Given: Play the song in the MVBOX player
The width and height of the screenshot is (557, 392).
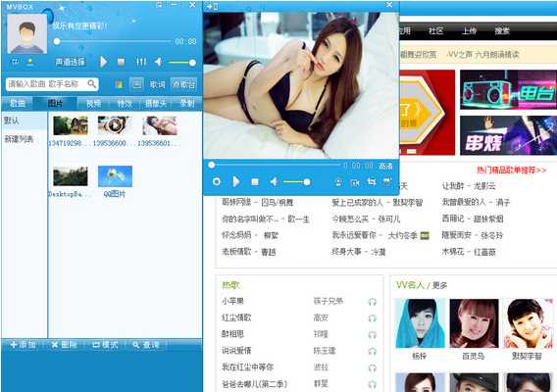Looking at the screenshot, I should (103, 62).
